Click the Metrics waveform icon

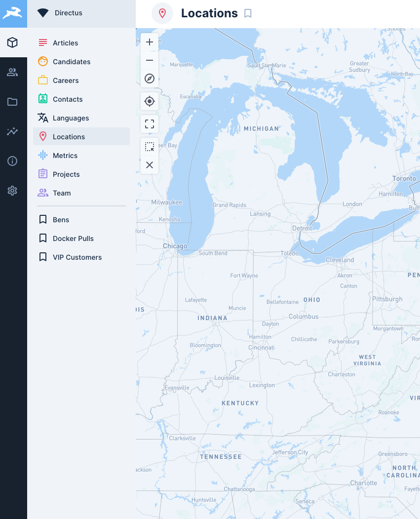[43, 155]
